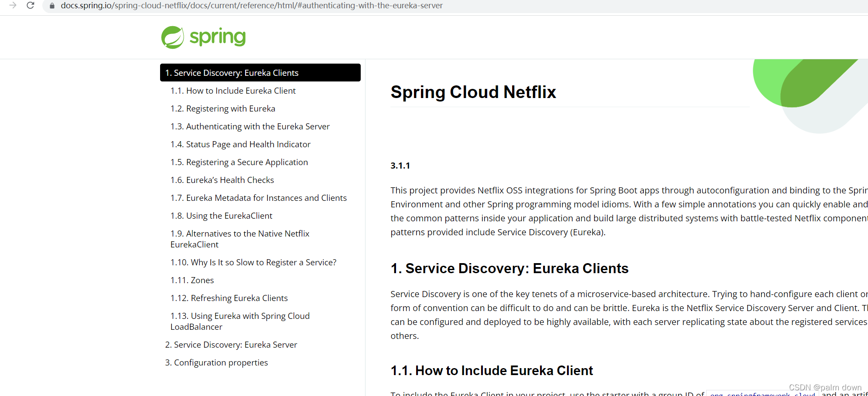
Task: Go to '1.10. Why Is It so Slow to Register a Service?'
Action: click(253, 262)
